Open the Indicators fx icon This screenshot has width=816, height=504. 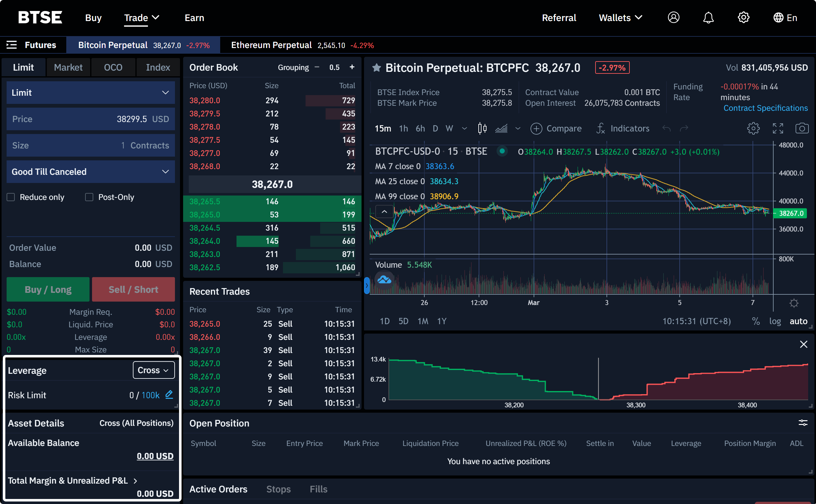coord(601,128)
